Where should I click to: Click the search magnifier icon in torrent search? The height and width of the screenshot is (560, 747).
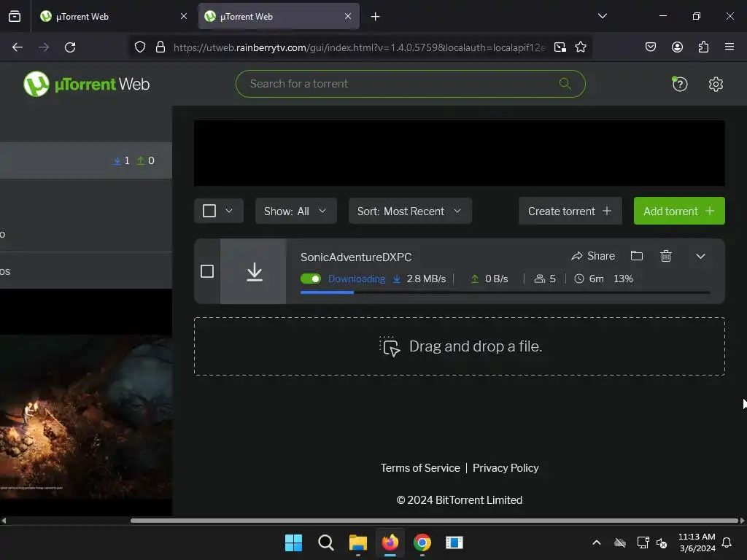coord(565,84)
